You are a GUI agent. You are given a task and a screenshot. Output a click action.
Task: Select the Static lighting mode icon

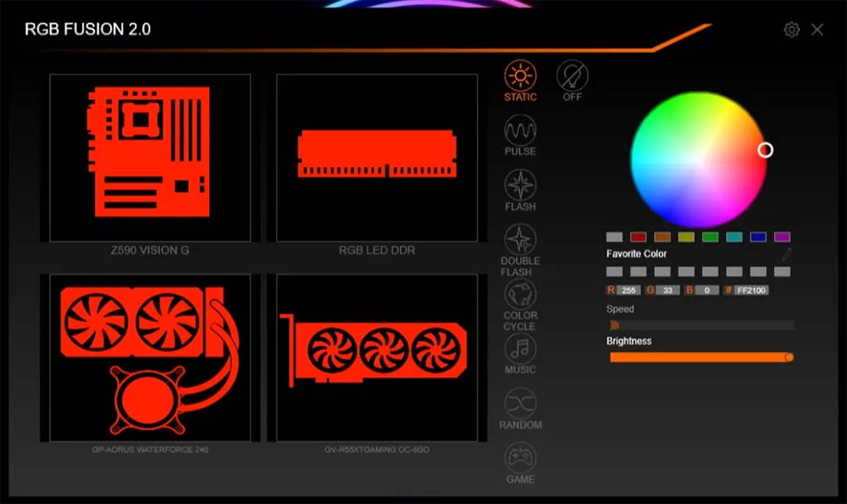tap(520, 76)
